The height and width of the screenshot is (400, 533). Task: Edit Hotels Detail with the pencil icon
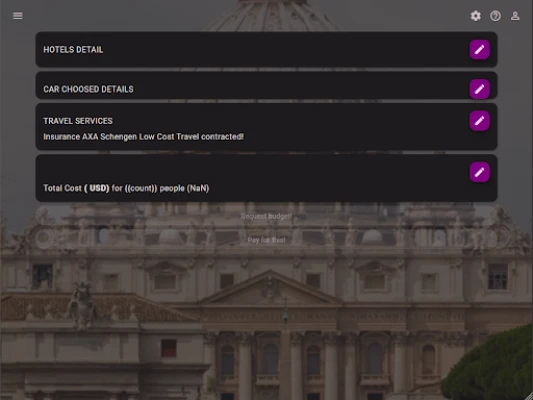coord(479,50)
